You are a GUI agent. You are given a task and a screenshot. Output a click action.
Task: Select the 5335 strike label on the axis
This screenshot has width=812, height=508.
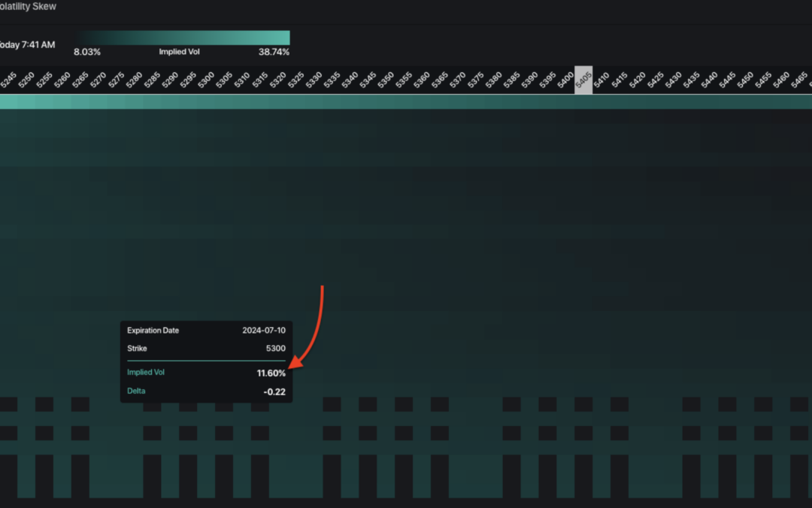(x=332, y=80)
